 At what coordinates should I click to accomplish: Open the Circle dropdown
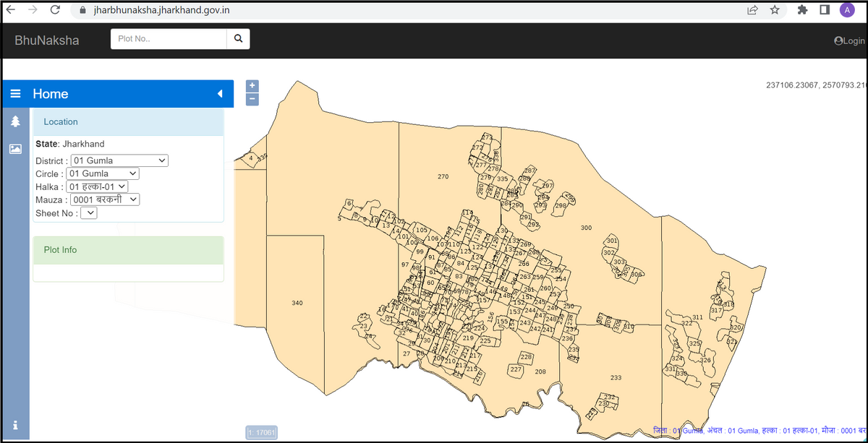(x=102, y=173)
